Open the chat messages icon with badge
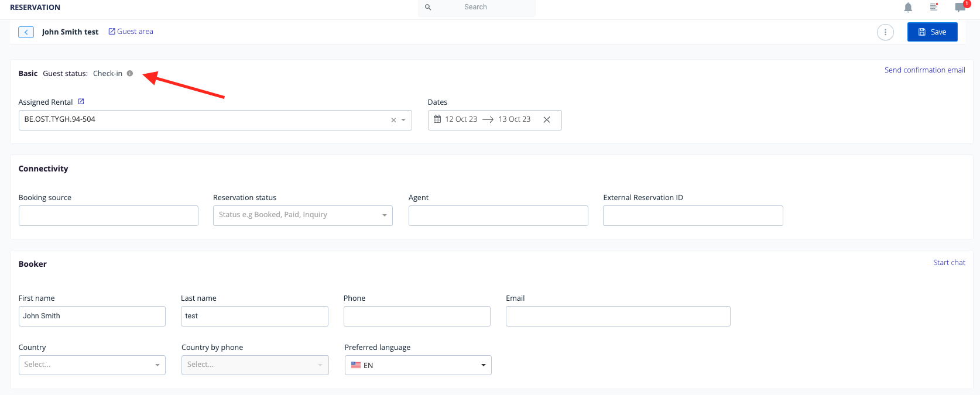980x395 pixels. click(x=960, y=8)
